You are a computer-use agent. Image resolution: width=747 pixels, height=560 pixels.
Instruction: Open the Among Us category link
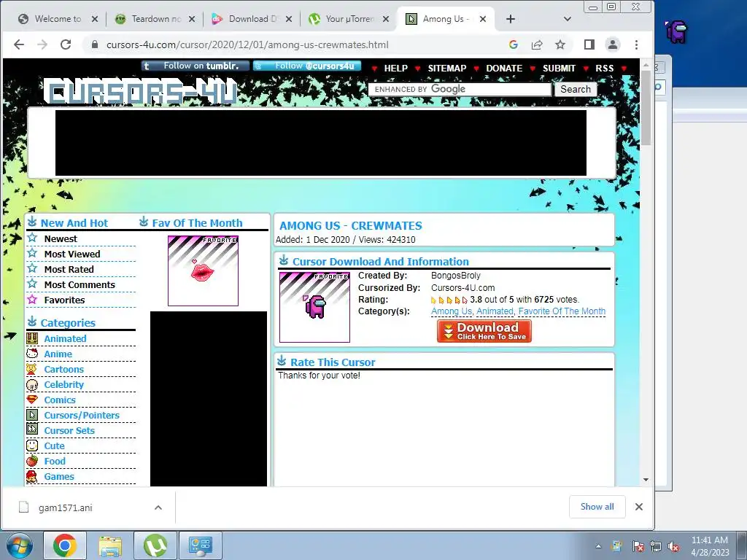tap(452, 311)
